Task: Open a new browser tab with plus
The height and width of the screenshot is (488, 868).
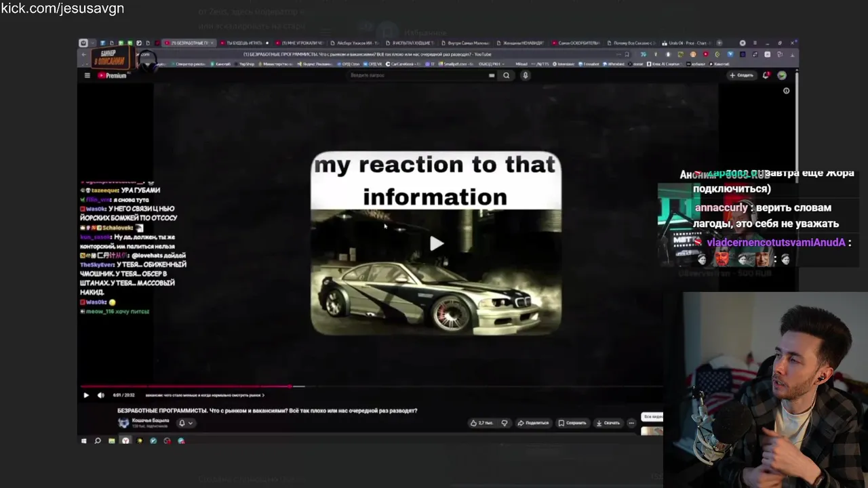Action: pos(719,43)
